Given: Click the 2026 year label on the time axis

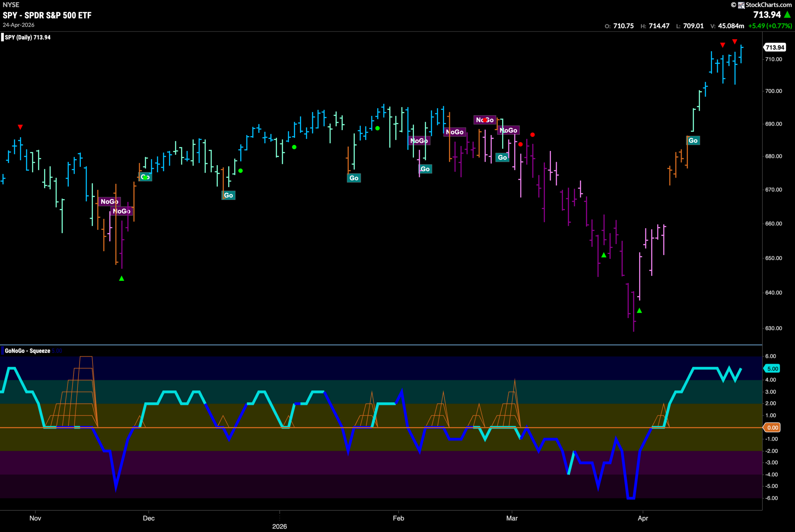Looking at the screenshot, I should point(279,526).
